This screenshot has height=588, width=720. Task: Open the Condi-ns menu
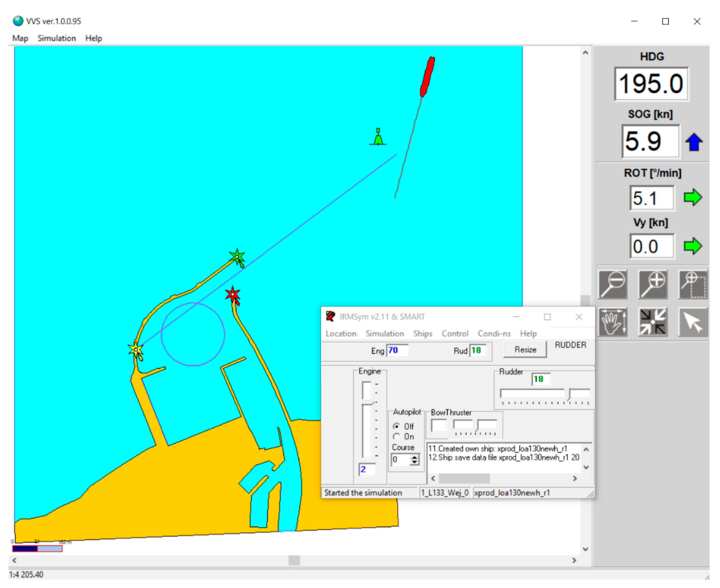click(x=494, y=334)
